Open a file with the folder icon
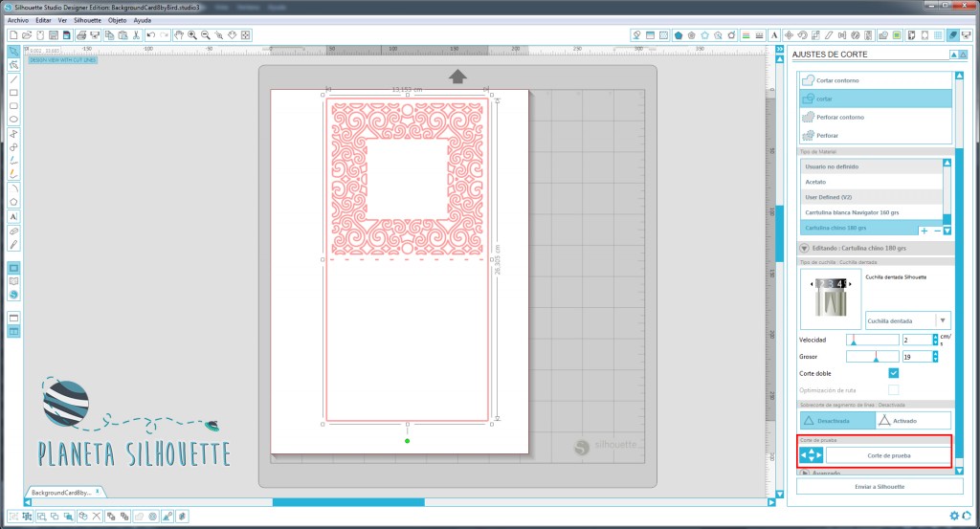The height and width of the screenshot is (529, 980). pos(27,35)
